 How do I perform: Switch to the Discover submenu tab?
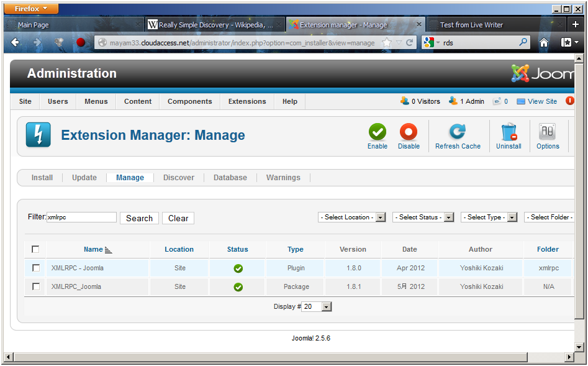coord(178,178)
